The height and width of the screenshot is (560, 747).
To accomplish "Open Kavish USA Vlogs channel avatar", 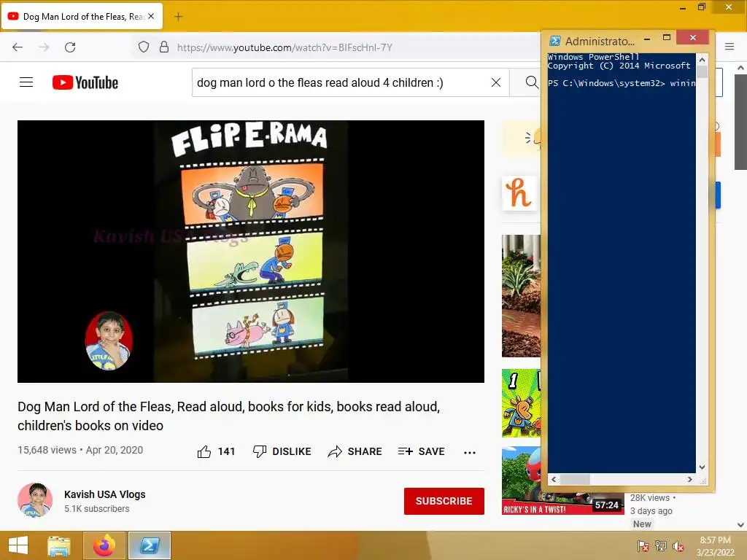I will click(35, 500).
